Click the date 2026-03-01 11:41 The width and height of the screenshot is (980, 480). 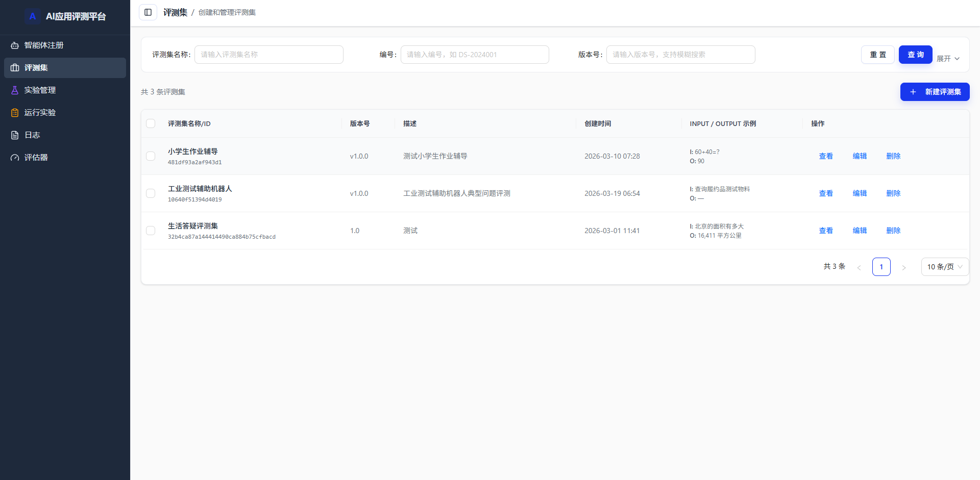point(612,231)
